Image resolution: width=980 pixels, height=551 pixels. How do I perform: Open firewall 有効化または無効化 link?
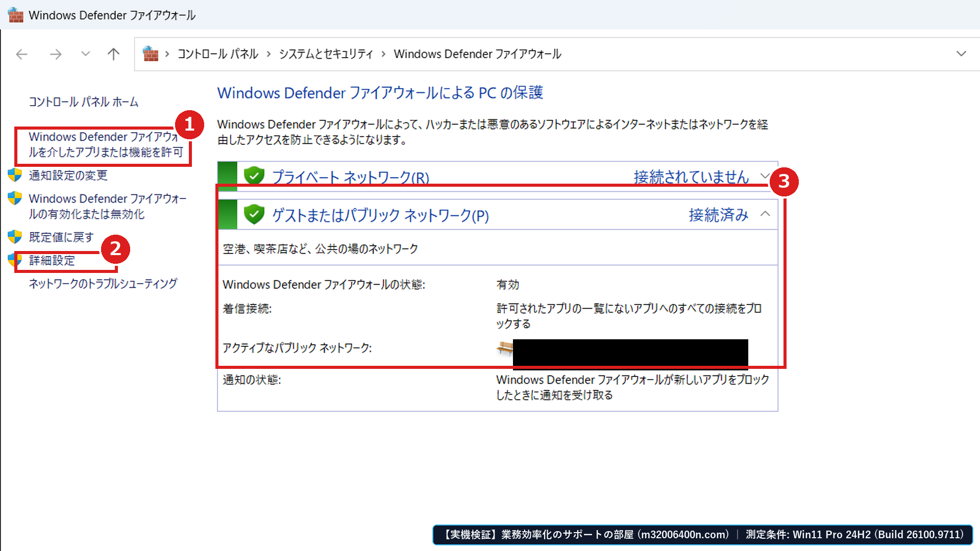click(107, 206)
